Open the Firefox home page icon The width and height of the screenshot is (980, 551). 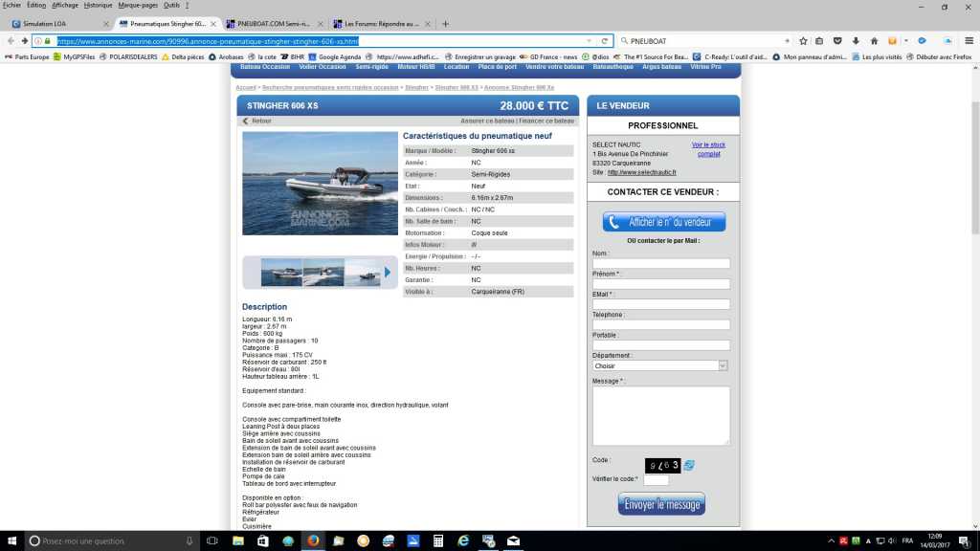point(874,41)
